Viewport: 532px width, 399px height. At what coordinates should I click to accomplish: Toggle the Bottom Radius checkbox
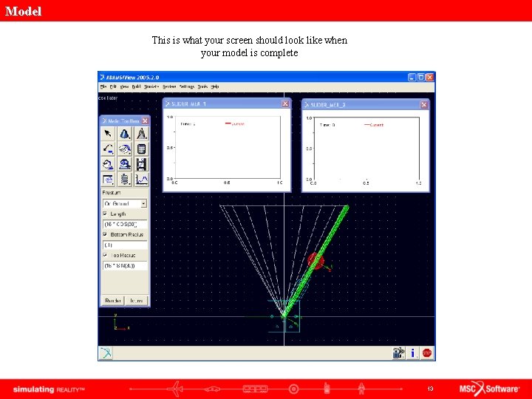pyautogui.click(x=105, y=234)
